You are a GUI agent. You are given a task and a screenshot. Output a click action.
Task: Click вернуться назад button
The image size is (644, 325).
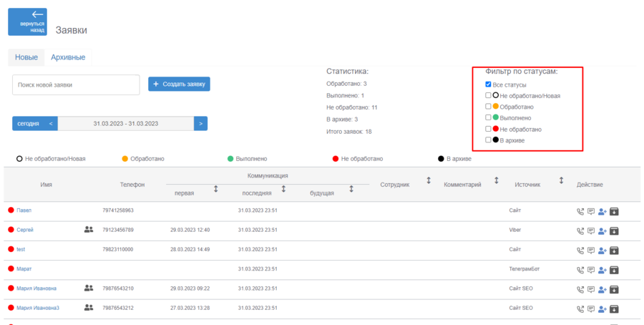click(x=27, y=21)
